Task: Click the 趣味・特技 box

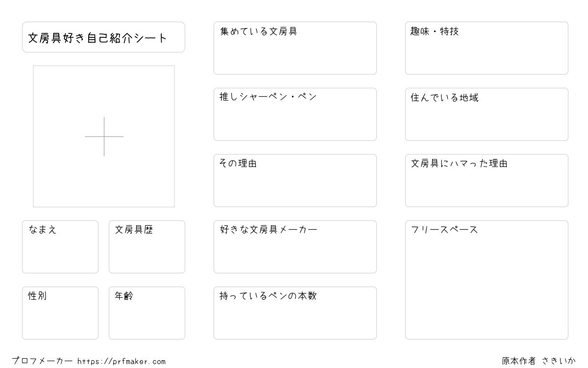Action: click(x=487, y=48)
